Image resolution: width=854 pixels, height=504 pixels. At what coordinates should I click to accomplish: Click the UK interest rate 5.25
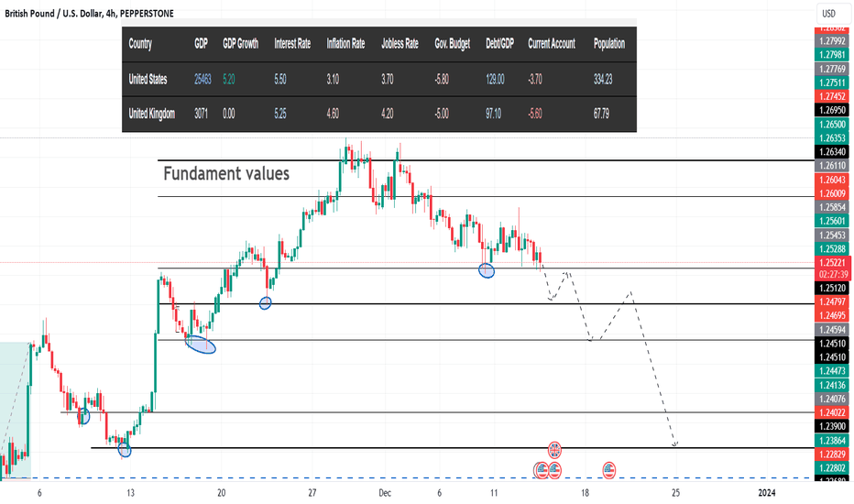[280, 114]
